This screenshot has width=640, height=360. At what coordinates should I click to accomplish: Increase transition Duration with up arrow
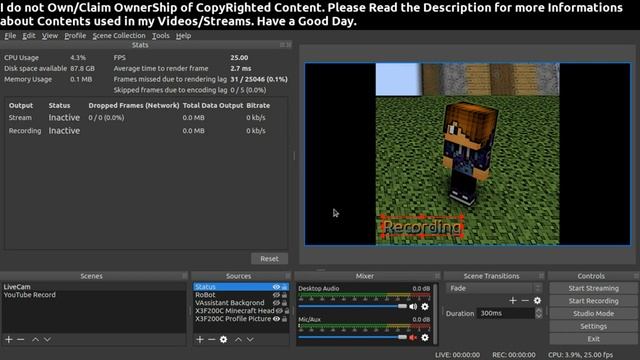pyautogui.click(x=539, y=311)
